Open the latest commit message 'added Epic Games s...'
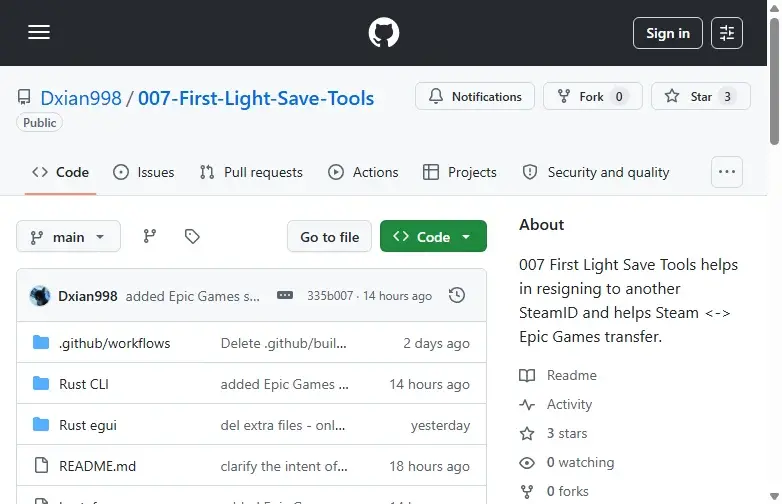This screenshot has width=782, height=504. coord(193,296)
